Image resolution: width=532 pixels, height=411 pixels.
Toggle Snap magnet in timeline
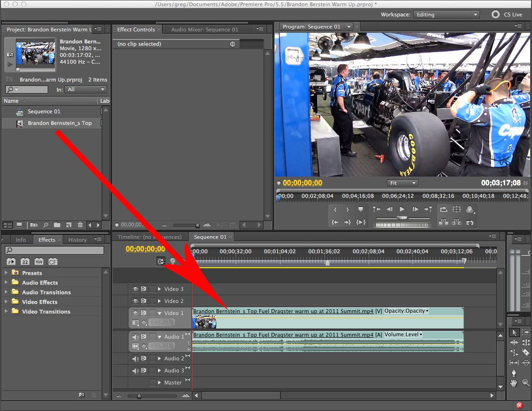161,261
